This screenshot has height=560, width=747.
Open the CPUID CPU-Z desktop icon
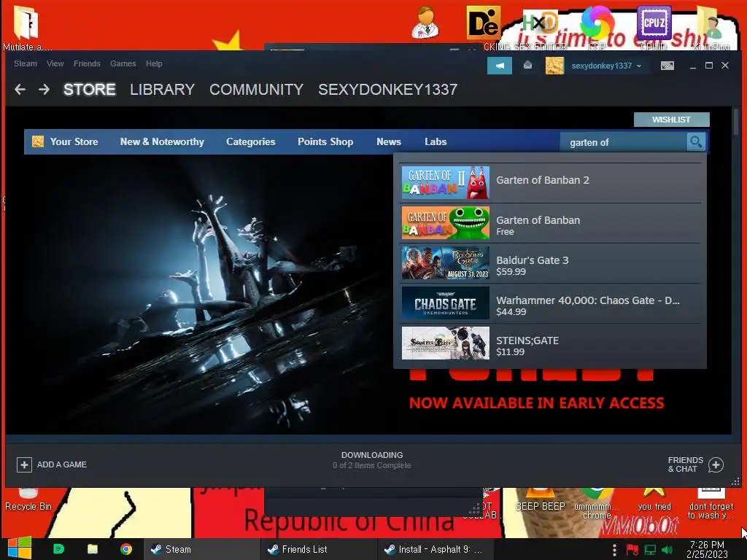coord(654,27)
